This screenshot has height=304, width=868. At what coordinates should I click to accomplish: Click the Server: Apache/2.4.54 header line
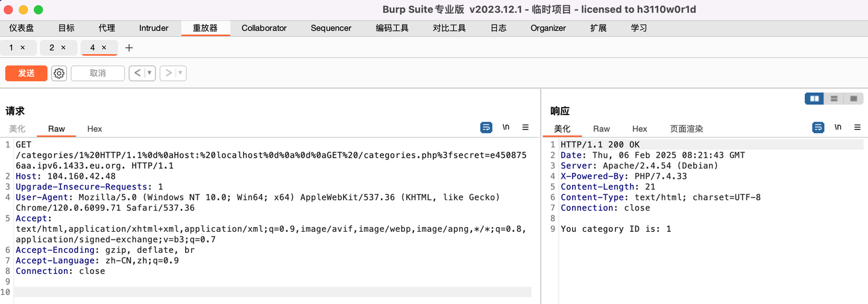pyautogui.click(x=640, y=166)
